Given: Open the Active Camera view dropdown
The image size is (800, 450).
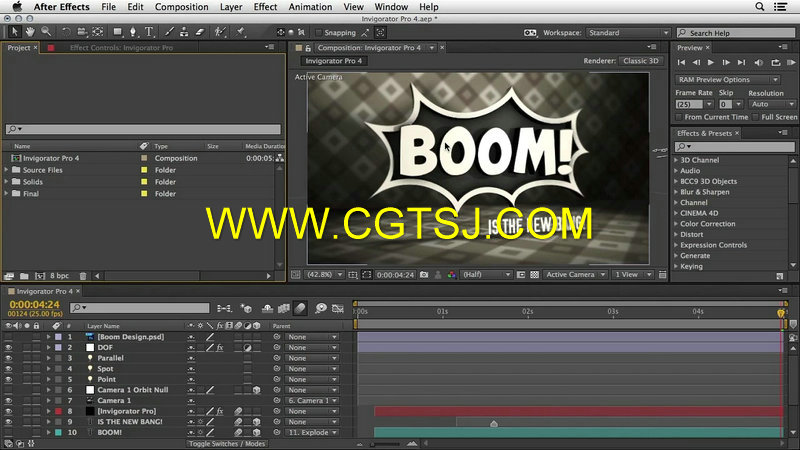Looking at the screenshot, I should 575,274.
